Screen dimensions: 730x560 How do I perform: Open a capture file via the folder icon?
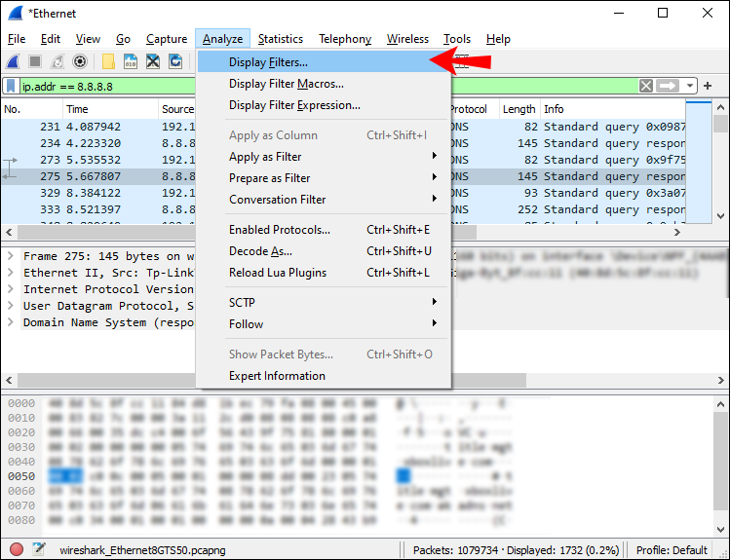[108, 61]
